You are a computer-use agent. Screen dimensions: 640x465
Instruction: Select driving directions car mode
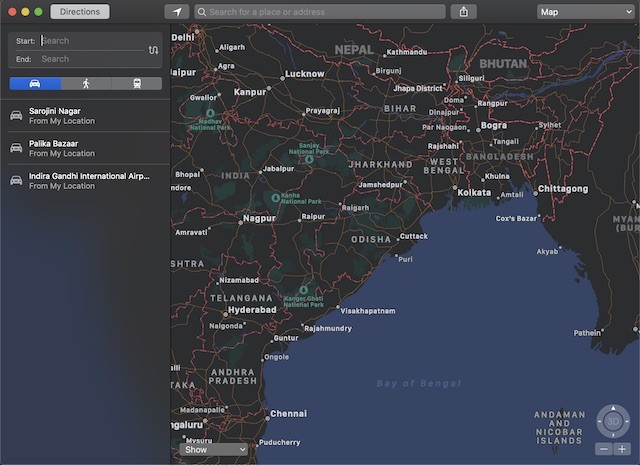[x=35, y=84]
